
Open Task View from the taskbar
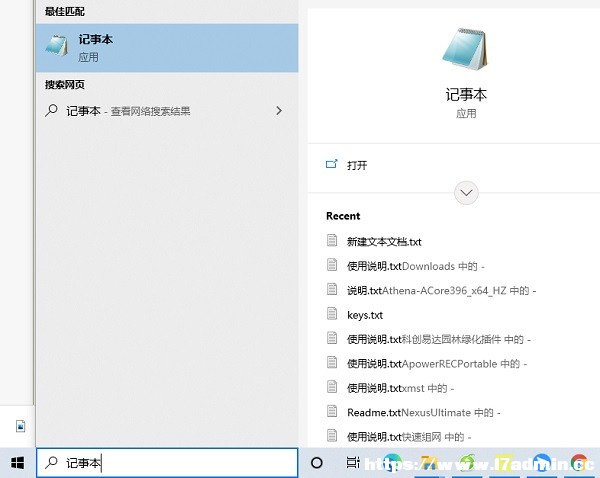coord(353,463)
